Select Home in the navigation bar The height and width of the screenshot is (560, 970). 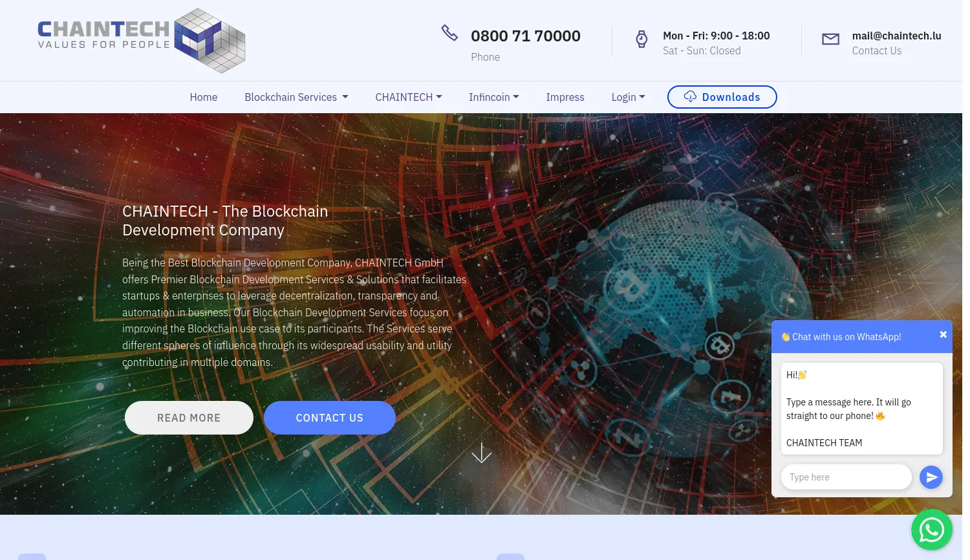tap(204, 97)
